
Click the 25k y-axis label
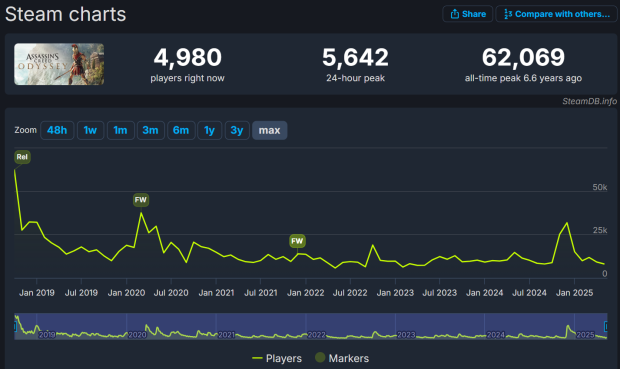tap(600, 230)
